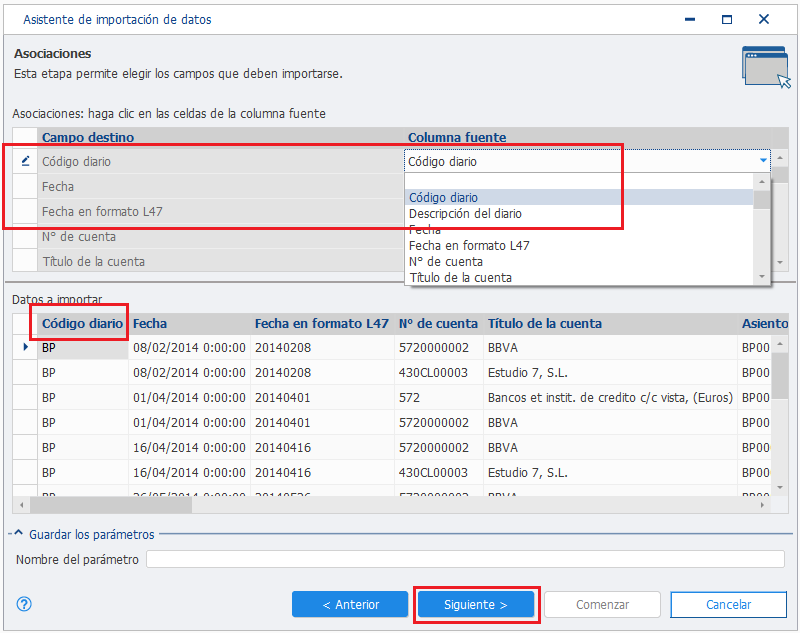800x633 pixels.
Task: Click the Fecha column header in data grid
Action: (x=189, y=323)
